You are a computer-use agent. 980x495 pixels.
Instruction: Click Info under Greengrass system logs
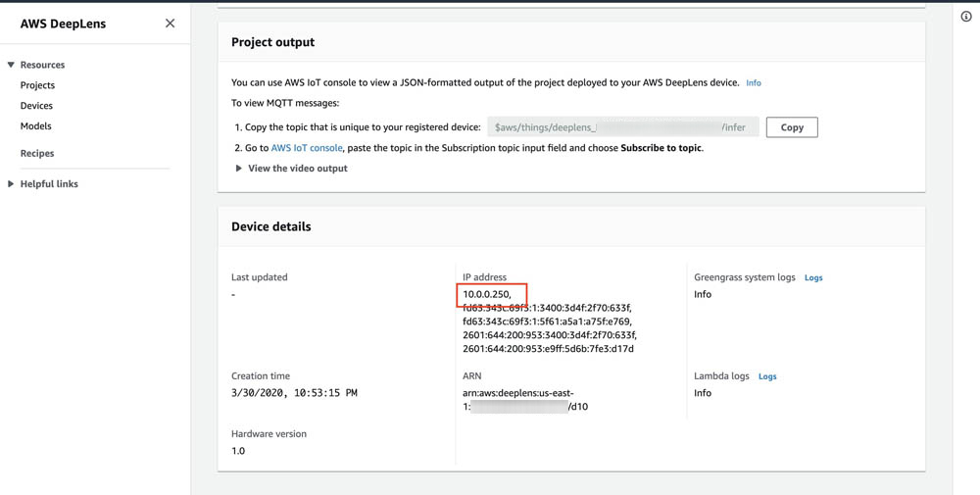703,294
